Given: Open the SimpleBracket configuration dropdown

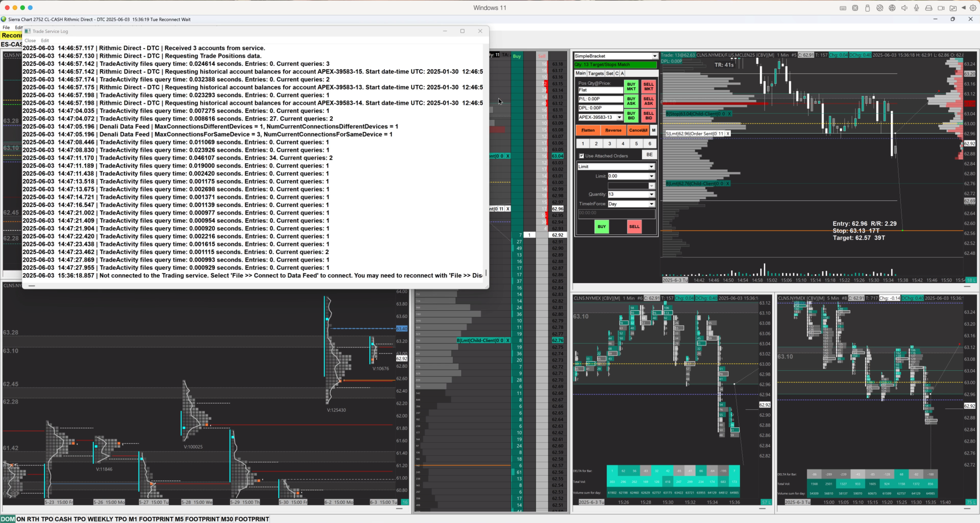Looking at the screenshot, I should coord(654,56).
